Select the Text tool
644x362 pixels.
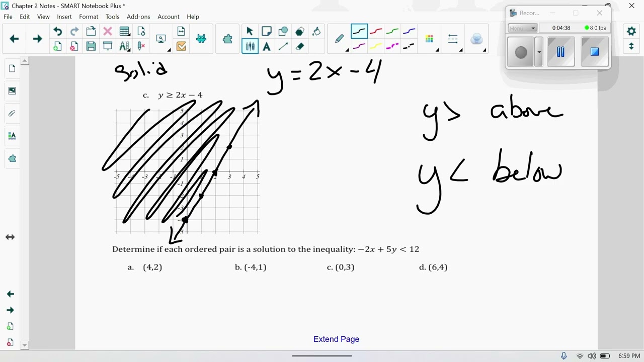(267, 47)
